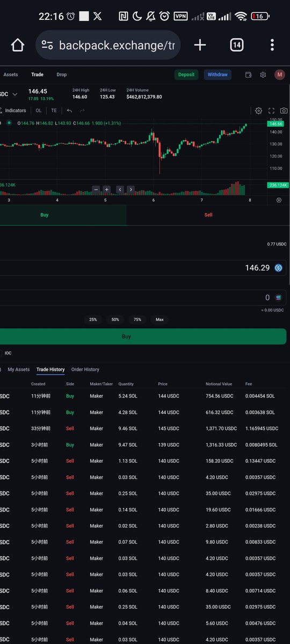290x644 pixels.
Task: Open the site info icon in address bar
Action: [47, 45]
